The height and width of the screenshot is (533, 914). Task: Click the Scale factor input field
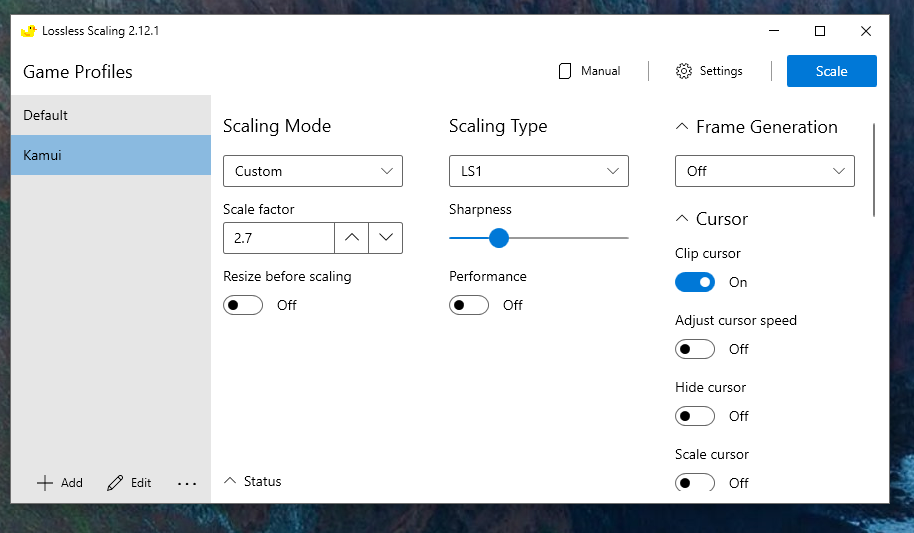pyautogui.click(x=279, y=238)
